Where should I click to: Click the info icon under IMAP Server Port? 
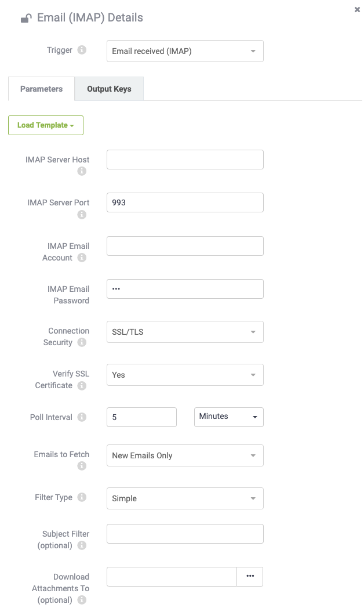pos(82,215)
